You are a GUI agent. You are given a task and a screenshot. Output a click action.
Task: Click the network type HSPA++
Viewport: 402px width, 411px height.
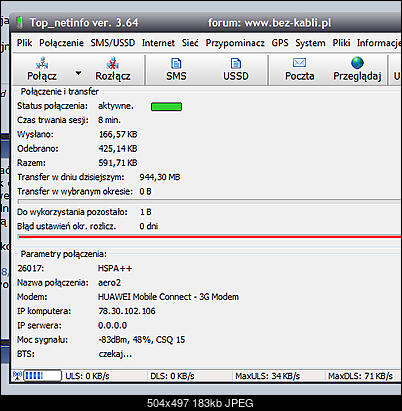115,268
